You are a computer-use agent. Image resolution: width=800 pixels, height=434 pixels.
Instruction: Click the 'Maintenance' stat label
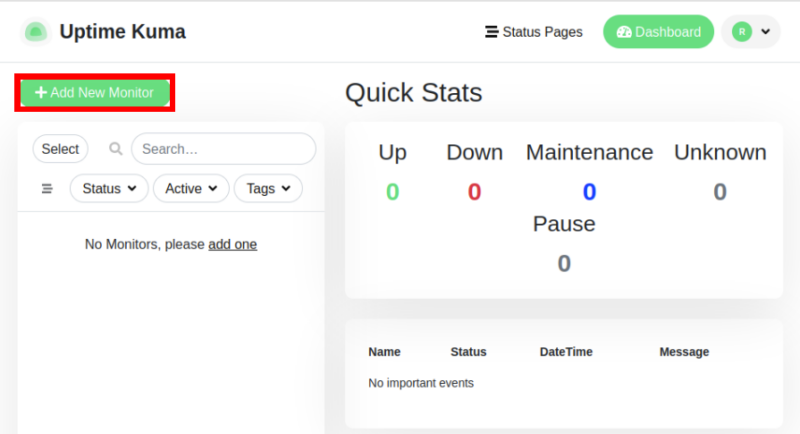589,152
